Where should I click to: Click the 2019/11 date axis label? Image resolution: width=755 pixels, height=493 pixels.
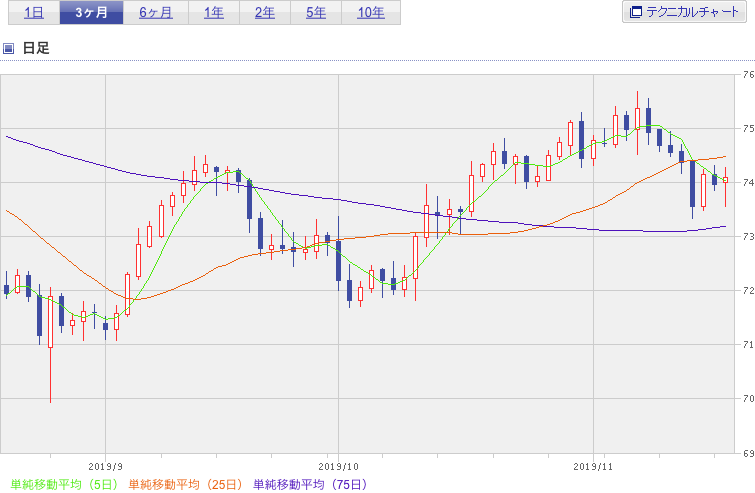tap(593, 467)
